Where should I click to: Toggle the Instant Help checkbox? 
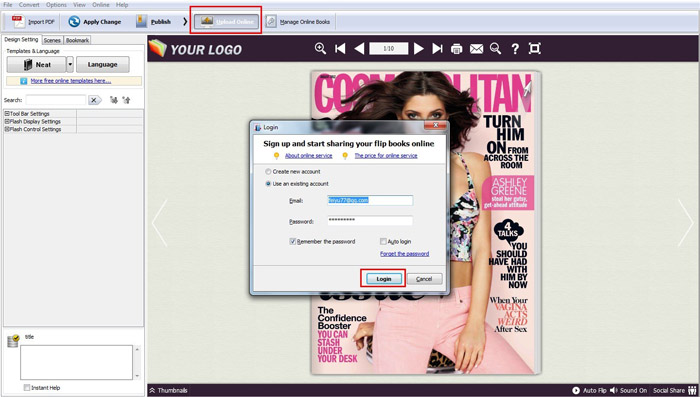tap(27, 388)
